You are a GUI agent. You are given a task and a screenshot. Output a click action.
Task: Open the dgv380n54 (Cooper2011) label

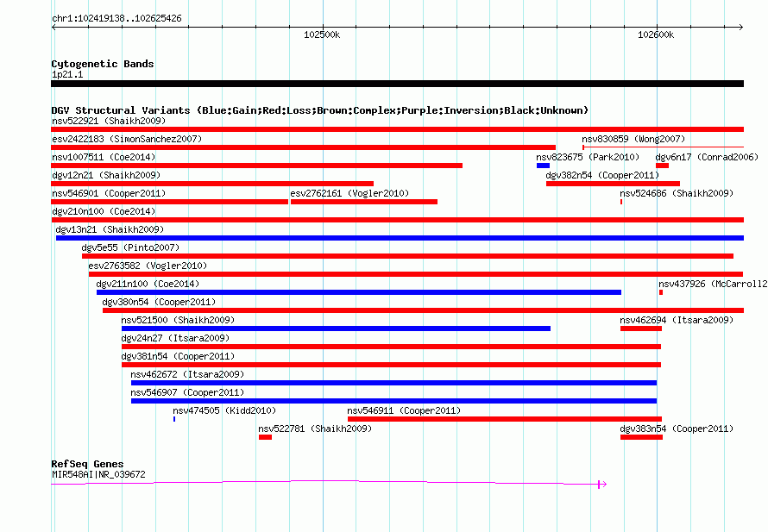pyautogui.click(x=159, y=302)
